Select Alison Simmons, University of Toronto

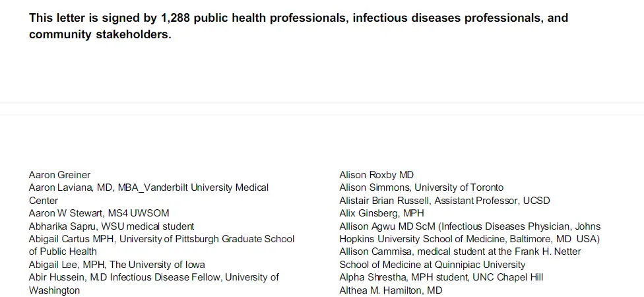point(421,187)
